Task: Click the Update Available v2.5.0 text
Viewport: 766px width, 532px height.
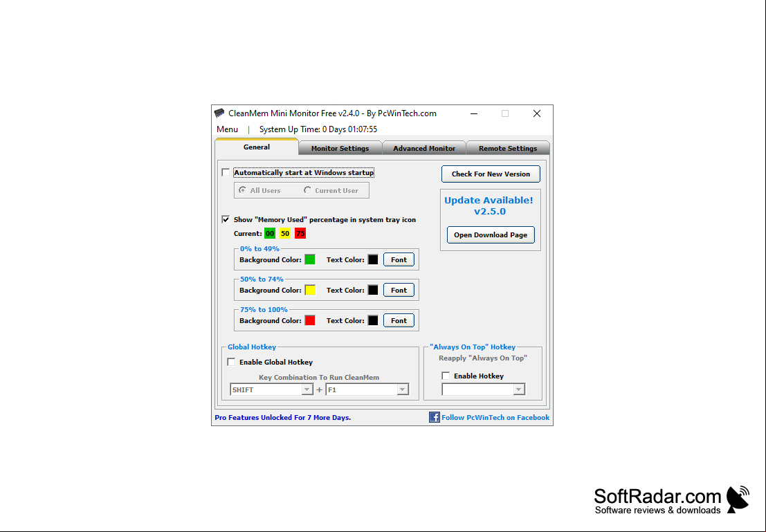Action: (x=489, y=205)
